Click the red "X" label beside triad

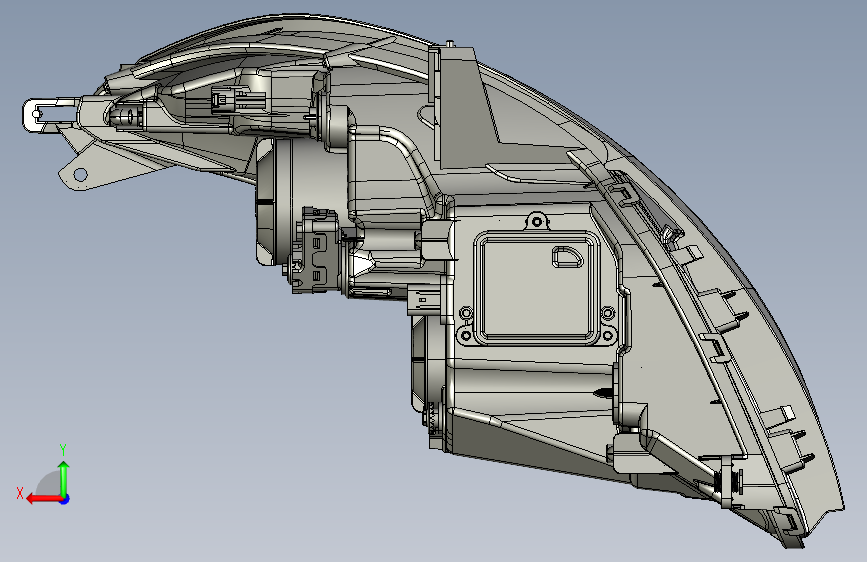[x=20, y=493]
